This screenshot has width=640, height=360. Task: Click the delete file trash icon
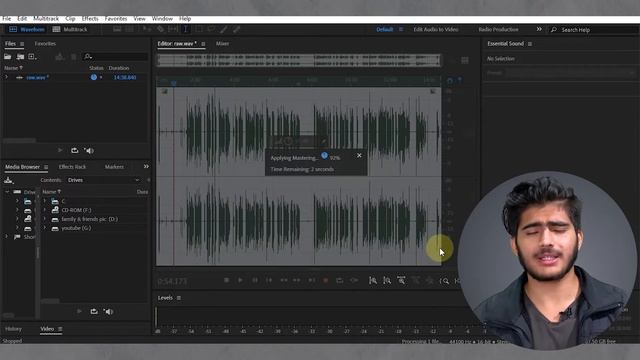click(73, 57)
